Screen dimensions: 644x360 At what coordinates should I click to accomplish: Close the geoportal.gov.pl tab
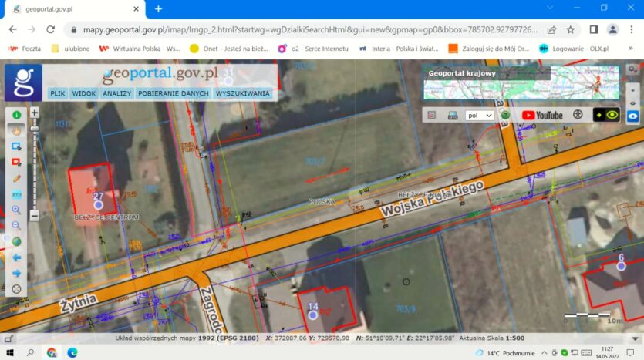[x=136, y=8]
